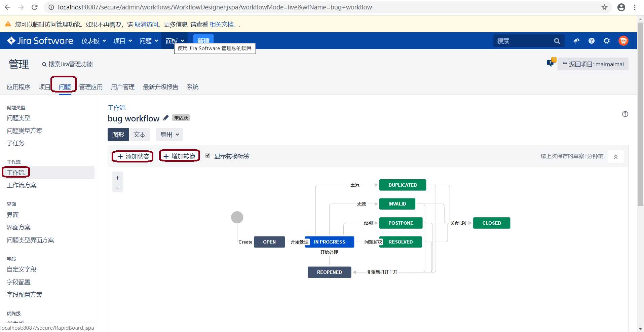Screen dimensions: 644x332
Task: Select the 文本 text view
Action: (x=140, y=135)
